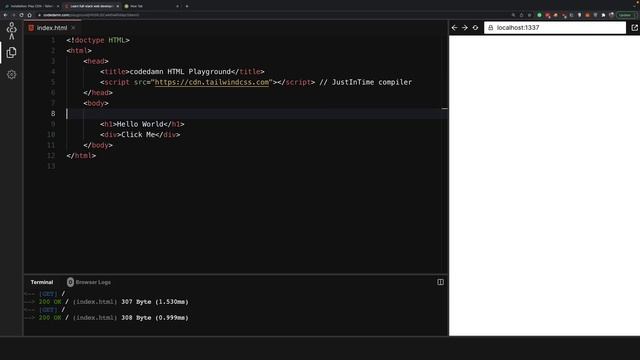Image resolution: width=640 pixels, height=360 pixels.
Task: Open the tailwindcss CDN link in code
Action: [x=212, y=82]
